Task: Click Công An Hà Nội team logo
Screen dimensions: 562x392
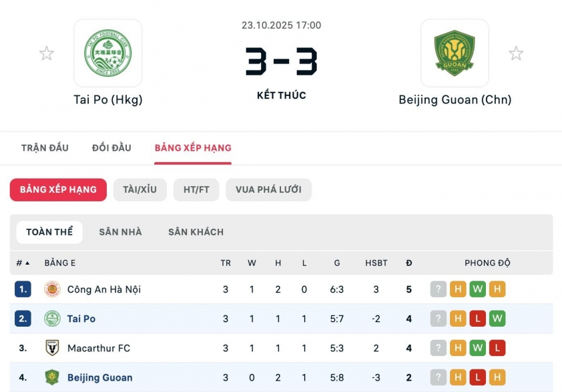Action: pos(52,289)
